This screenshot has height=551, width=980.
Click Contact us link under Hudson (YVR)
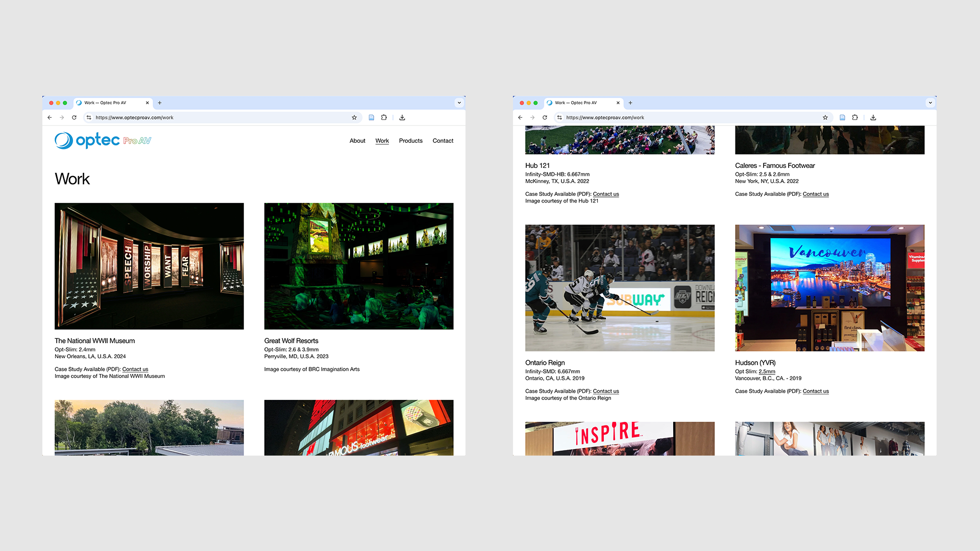pos(816,391)
